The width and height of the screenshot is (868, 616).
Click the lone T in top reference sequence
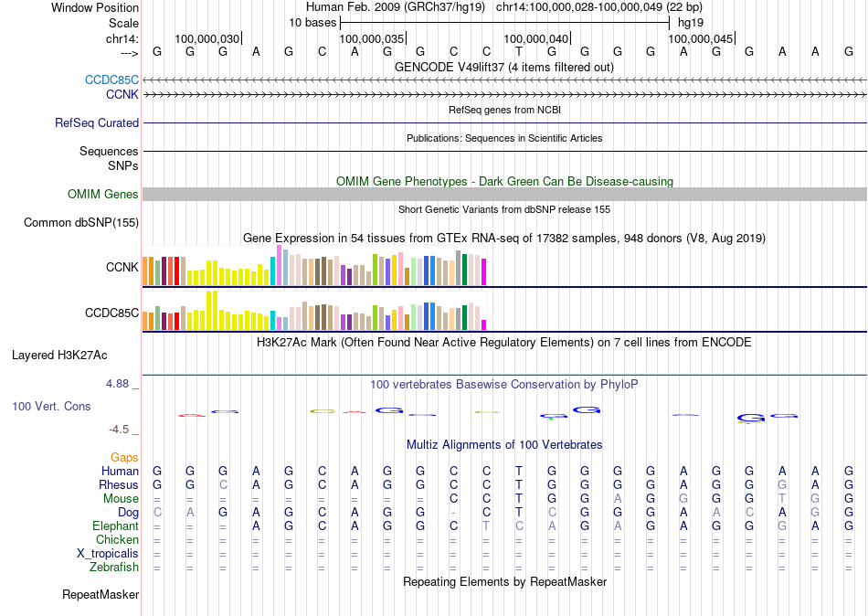pyautogui.click(x=519, y=52)
